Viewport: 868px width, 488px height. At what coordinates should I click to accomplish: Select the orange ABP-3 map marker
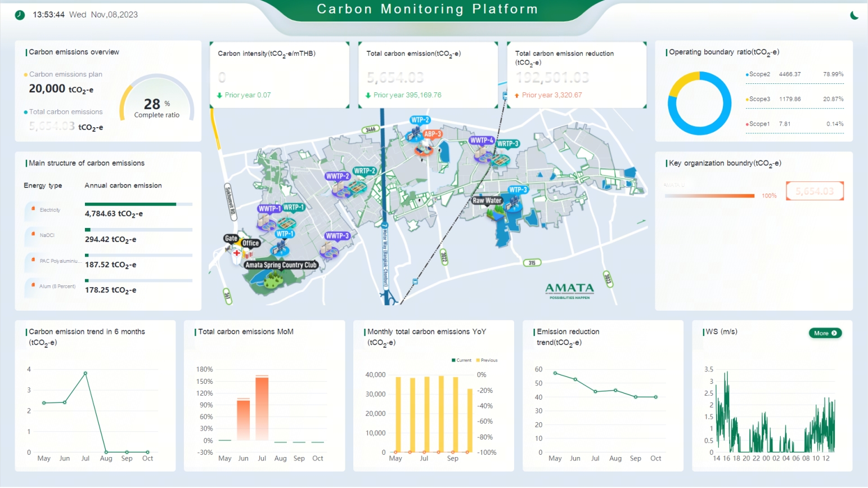[431, 135]
